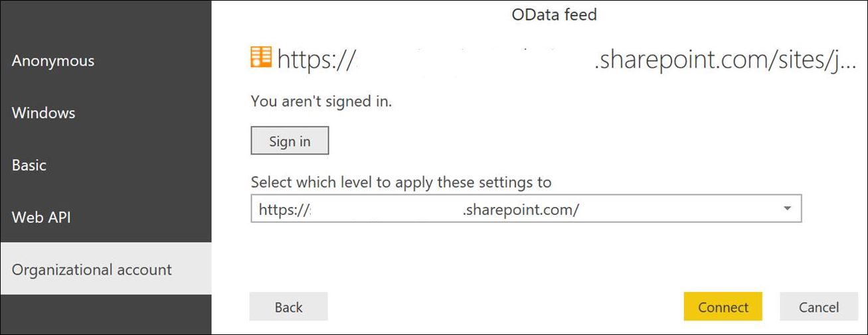Expand the settings level dropdown arrow

[787, 209]
